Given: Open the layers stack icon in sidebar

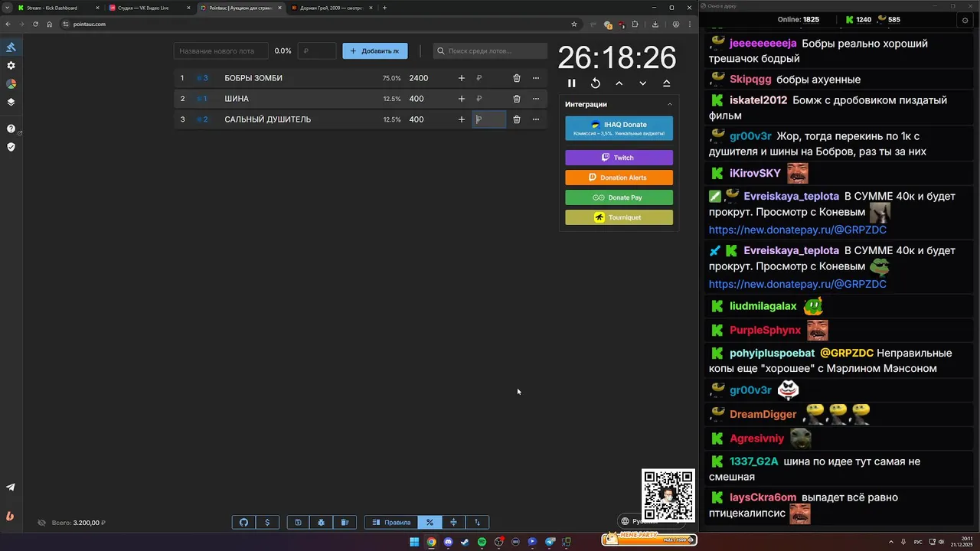Looking at the screenshot, I should [11, 102].
